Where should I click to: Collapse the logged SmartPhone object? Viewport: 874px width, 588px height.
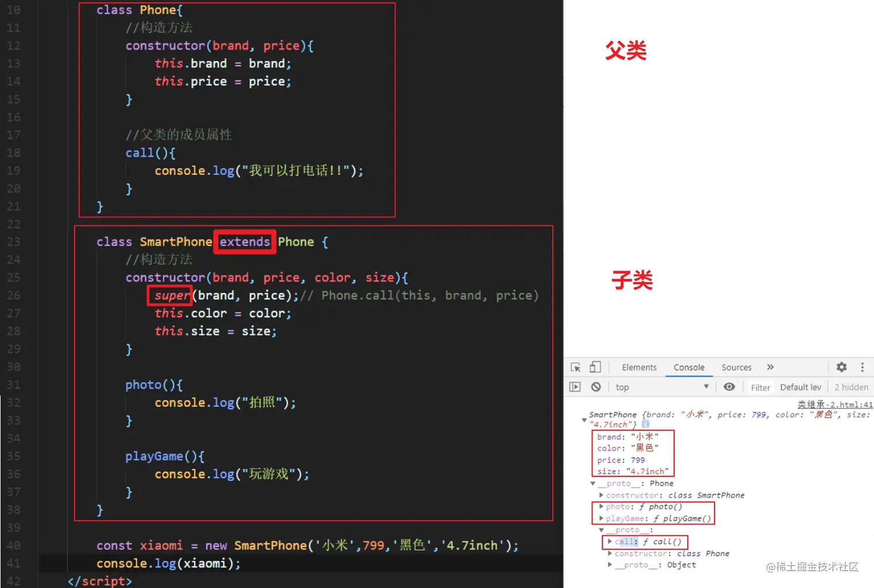click(x=584, y=420)
